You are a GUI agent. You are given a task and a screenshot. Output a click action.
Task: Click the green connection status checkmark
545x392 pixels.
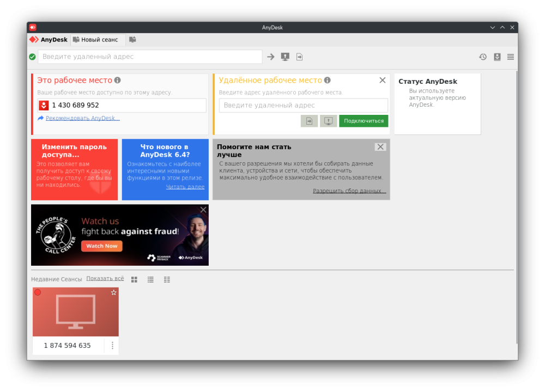coord(32,57)
